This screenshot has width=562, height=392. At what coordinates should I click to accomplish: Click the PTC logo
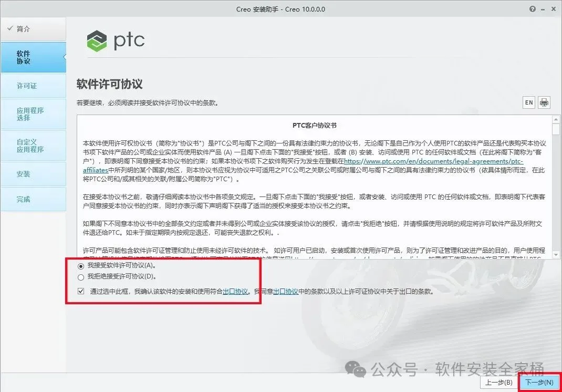[x=116, y=40]
